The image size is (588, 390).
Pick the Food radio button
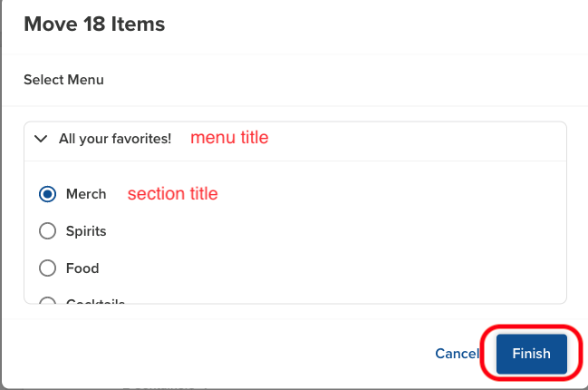point(48,268)
